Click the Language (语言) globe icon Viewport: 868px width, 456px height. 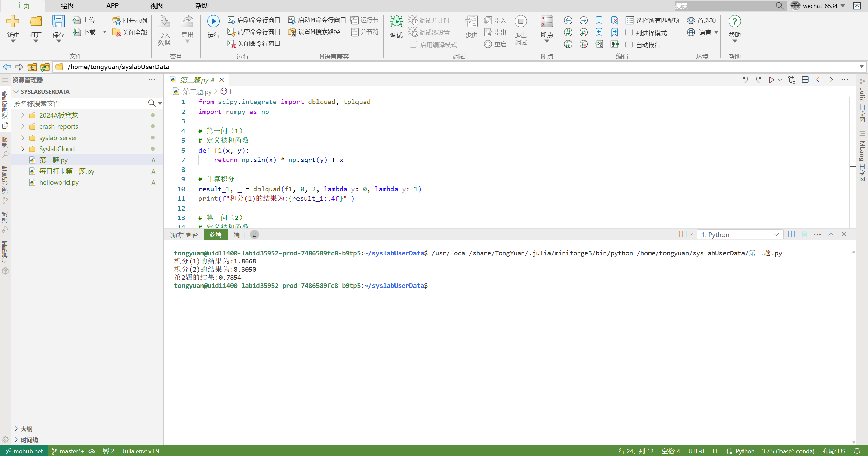pyautogui.click(x=691, y=32)
